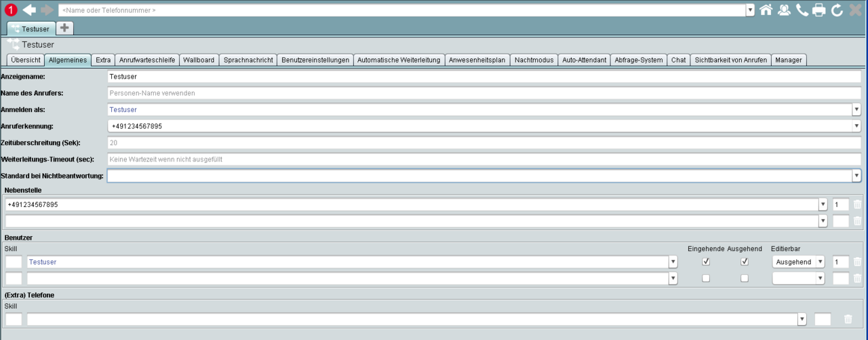
Task: Uncheck Eingehende for Testuser row
Action: click(706, 261)
